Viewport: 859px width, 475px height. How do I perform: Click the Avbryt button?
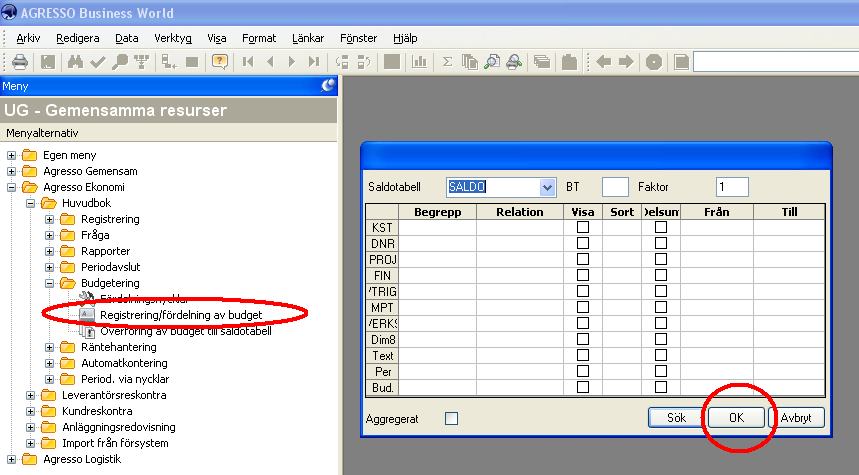(x=797, y=418)
